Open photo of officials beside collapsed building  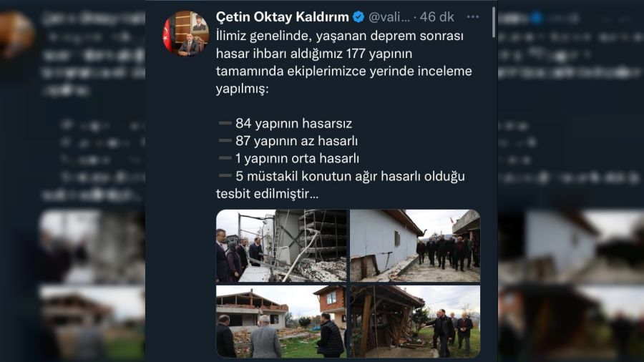point(282,246)
